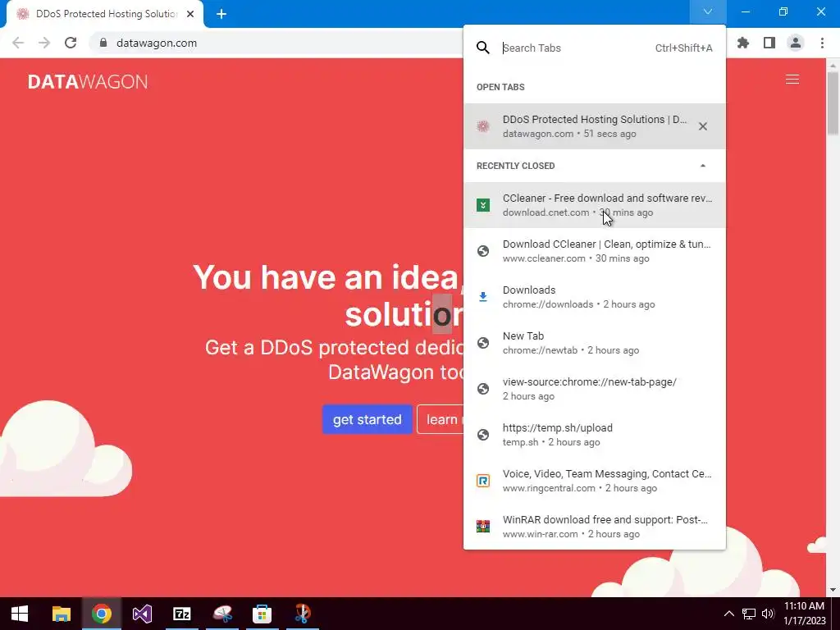The height and width of the screenshot is (630, 840).
Task: Click the DataWagon favicon in open tabs list
Action: [x=482, y=126]
